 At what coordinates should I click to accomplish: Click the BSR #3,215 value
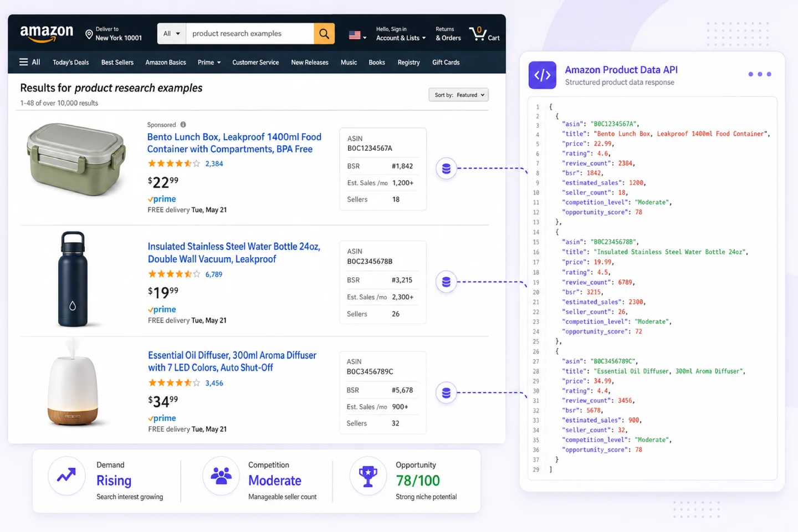402,280
